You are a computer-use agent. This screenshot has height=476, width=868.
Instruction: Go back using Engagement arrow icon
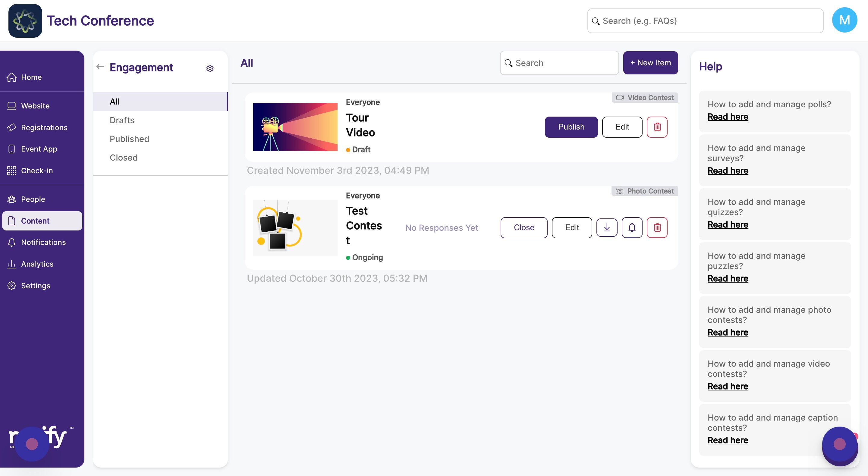point(100,67)
